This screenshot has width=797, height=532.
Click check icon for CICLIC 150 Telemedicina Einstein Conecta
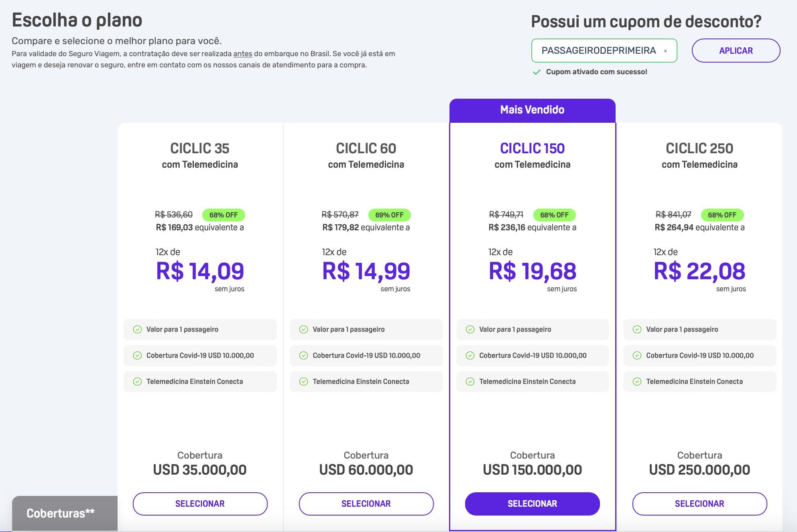coord(470,382)
